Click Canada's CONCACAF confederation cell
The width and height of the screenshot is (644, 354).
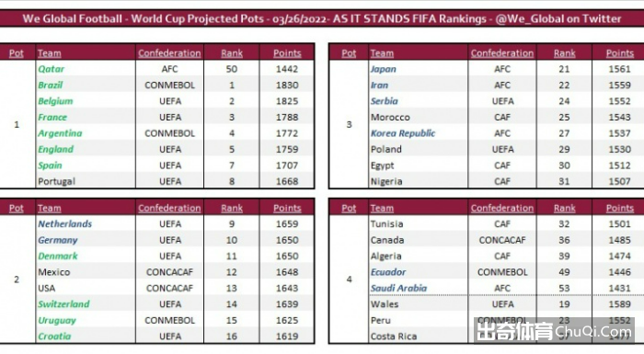click(502, 240)
